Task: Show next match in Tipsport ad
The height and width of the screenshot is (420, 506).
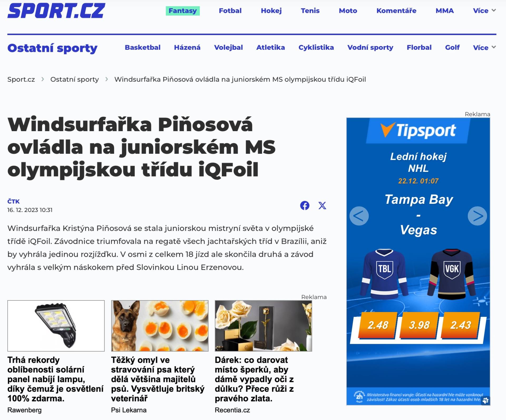Action: [x=477, y=216]
